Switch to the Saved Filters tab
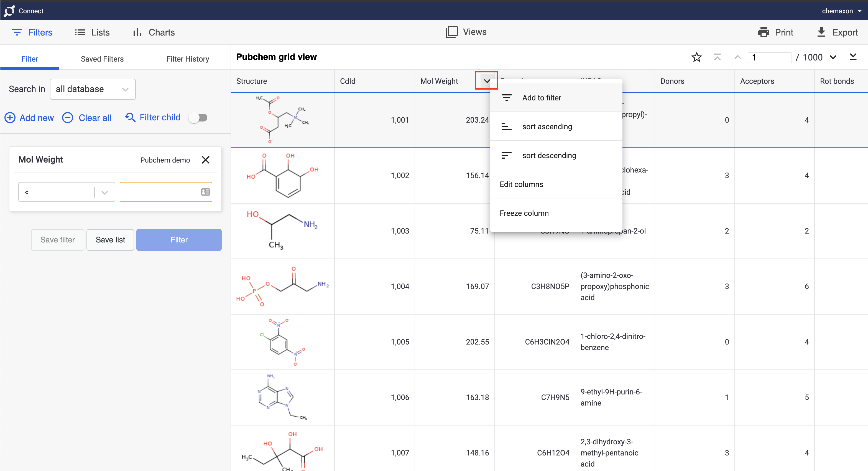This screenshot has width=868, height=471. (102, 59)
